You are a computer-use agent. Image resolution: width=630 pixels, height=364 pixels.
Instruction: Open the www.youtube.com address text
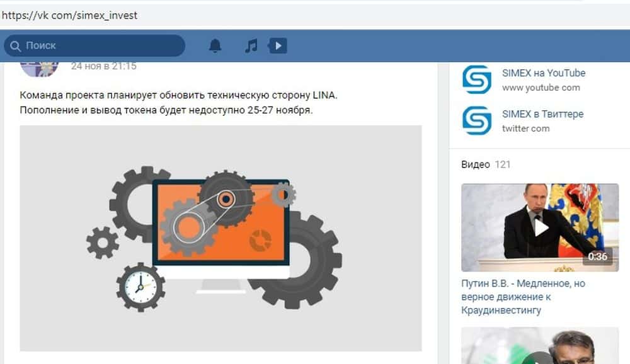coord(541,88)
